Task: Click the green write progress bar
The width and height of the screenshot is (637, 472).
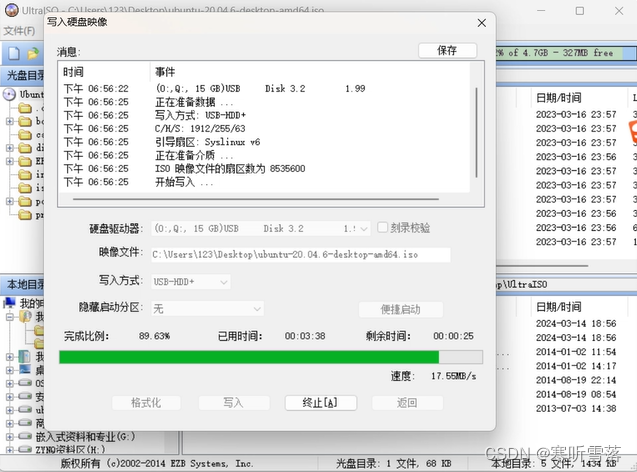Action: 271,357
